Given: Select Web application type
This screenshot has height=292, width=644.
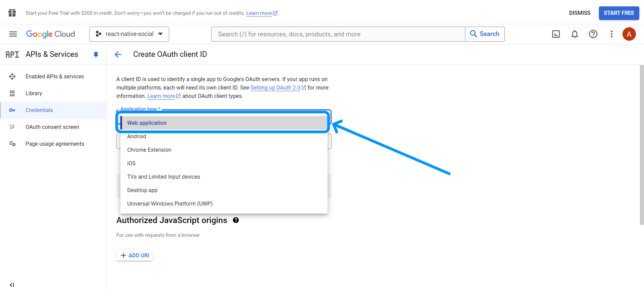Looking at the screenshot, I should click(x=224, y=123).
